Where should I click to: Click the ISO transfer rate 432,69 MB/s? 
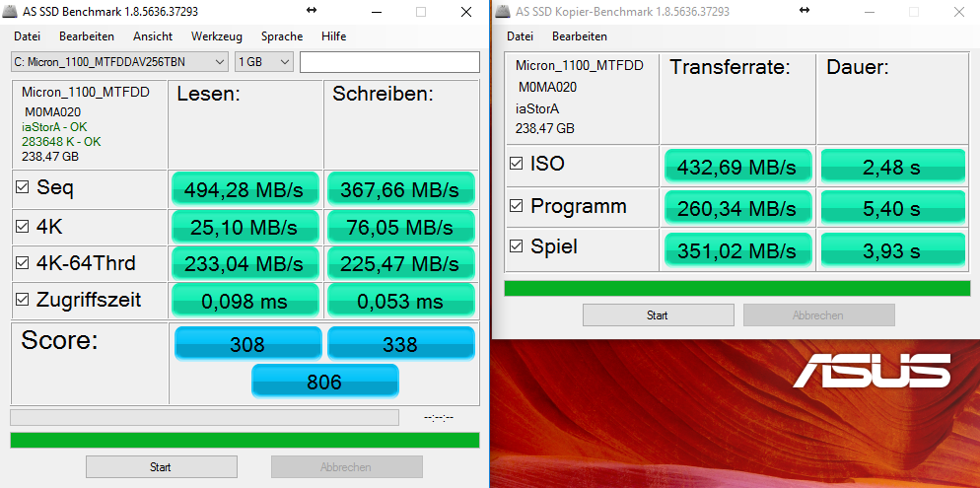pos(738,167)
